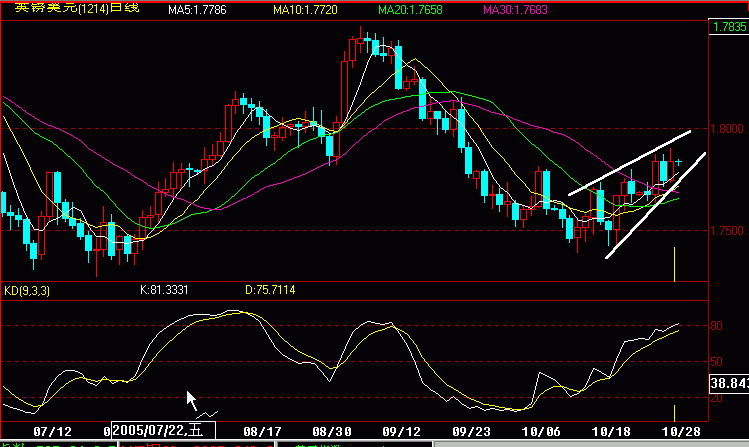Click the 英镑美元(1214)日线 chart title
The height and width of the screenshot is (447, 749).
77,8
